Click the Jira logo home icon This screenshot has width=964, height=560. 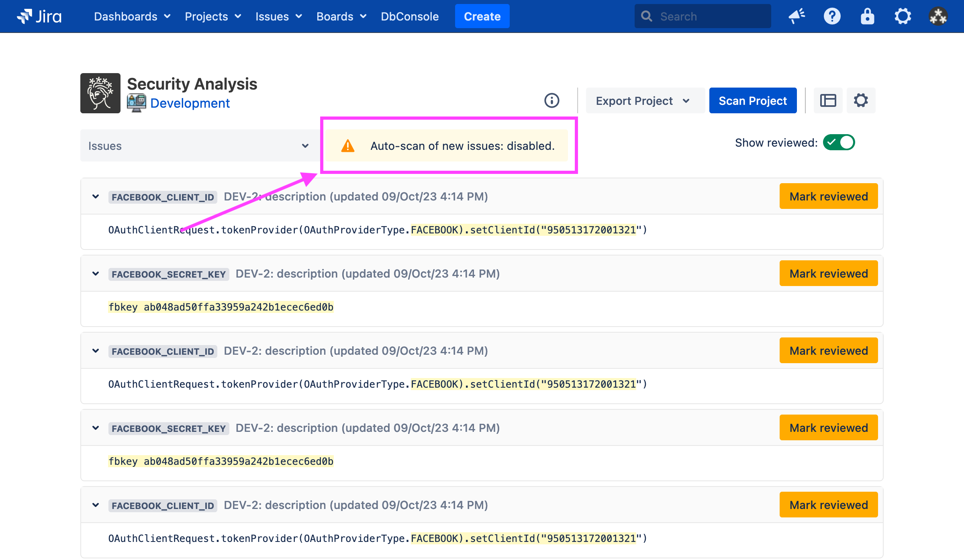39,16
